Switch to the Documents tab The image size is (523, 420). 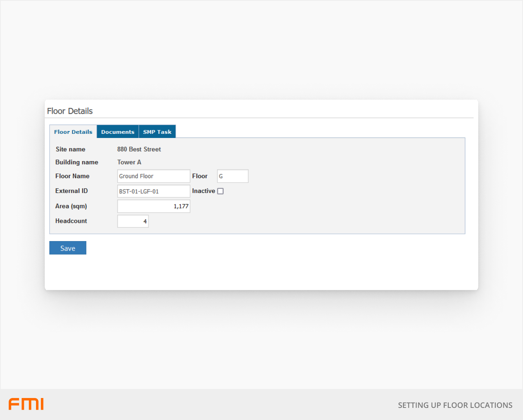pyautogui.click(x=117, y=132)
